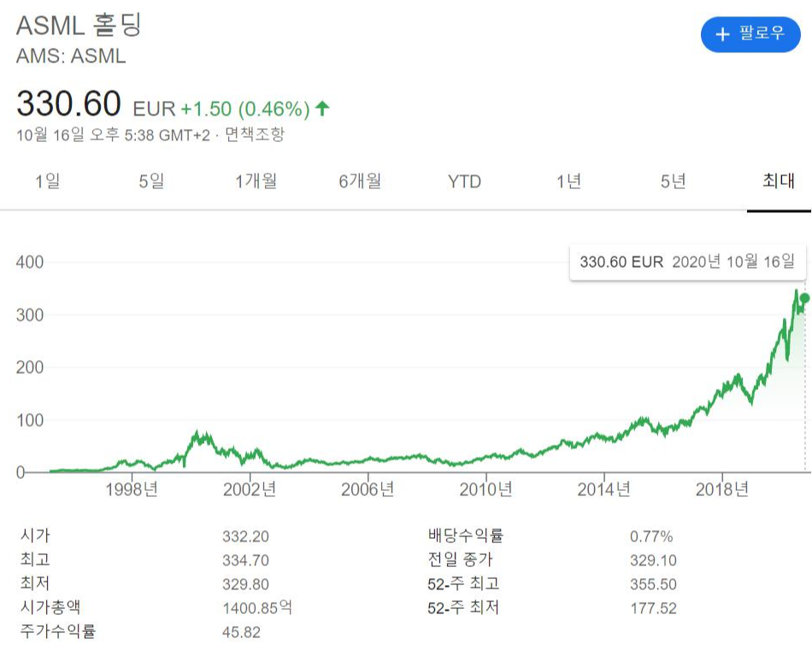Select the 5년 range tab
812x656 pixels.
(674, 181)
